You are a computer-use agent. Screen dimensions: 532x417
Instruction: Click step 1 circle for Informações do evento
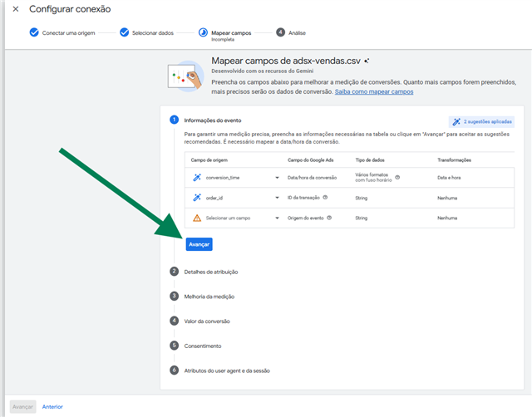coord(174,120)
